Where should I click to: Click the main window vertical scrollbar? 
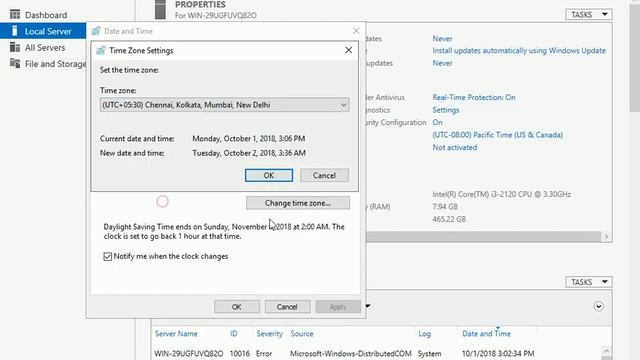(635, 57)
